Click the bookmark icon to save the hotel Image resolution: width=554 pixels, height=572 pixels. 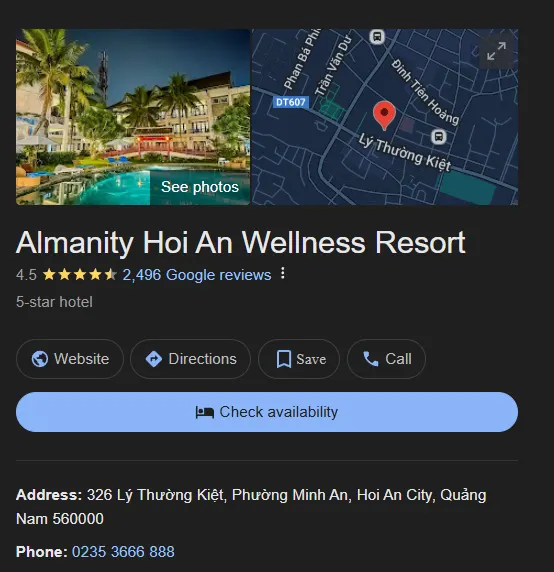284,359
